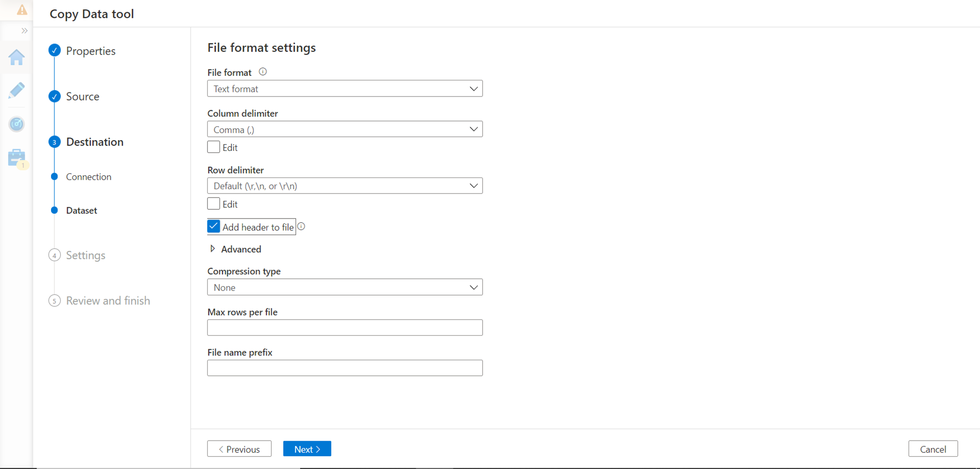
Task: Expand the Advanced section
Action: click(235, 249)
